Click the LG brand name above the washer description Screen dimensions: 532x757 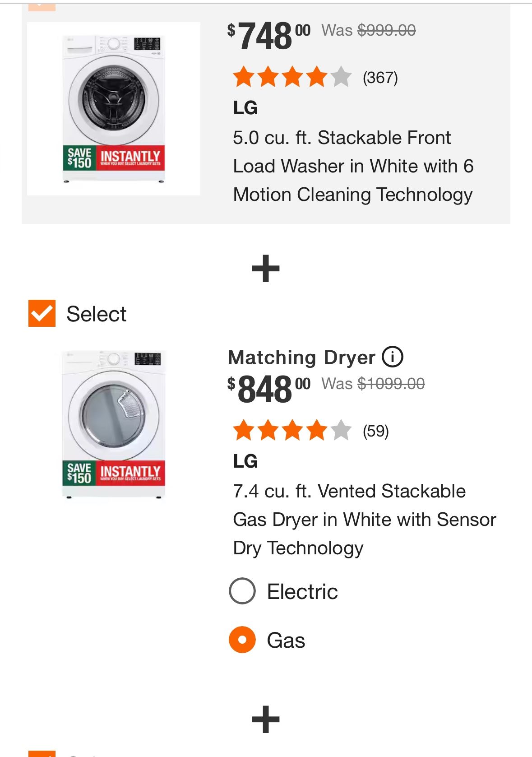point(244,108)
